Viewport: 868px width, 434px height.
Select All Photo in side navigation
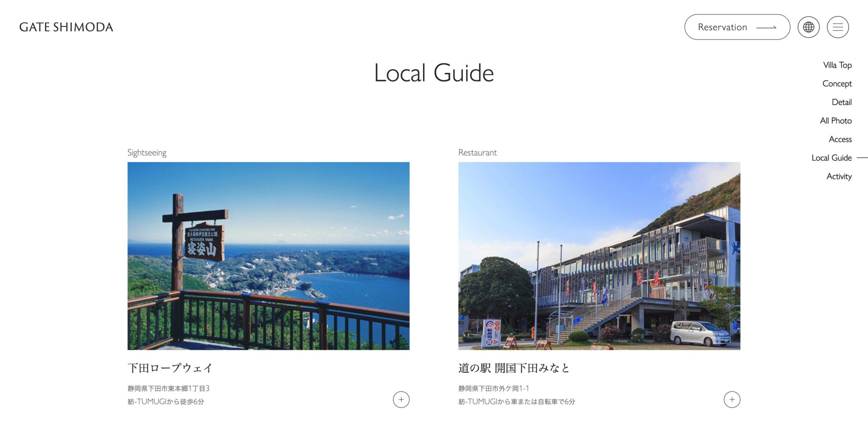(x=835, y=121)
